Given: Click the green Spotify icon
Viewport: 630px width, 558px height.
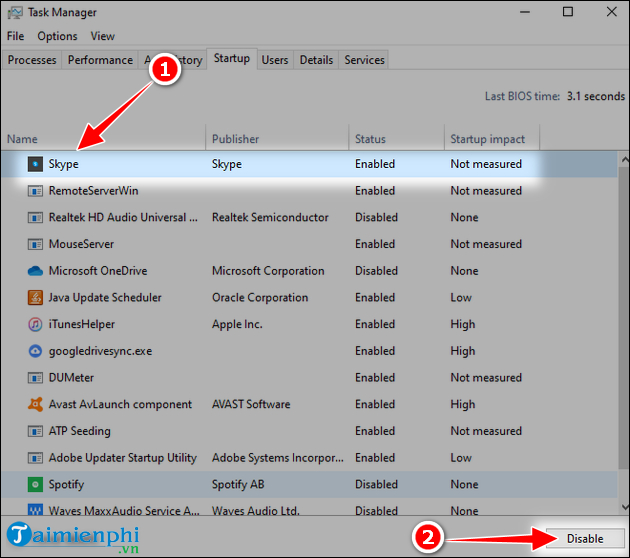Looking at the screenshot, I should (x=35, y=484).
